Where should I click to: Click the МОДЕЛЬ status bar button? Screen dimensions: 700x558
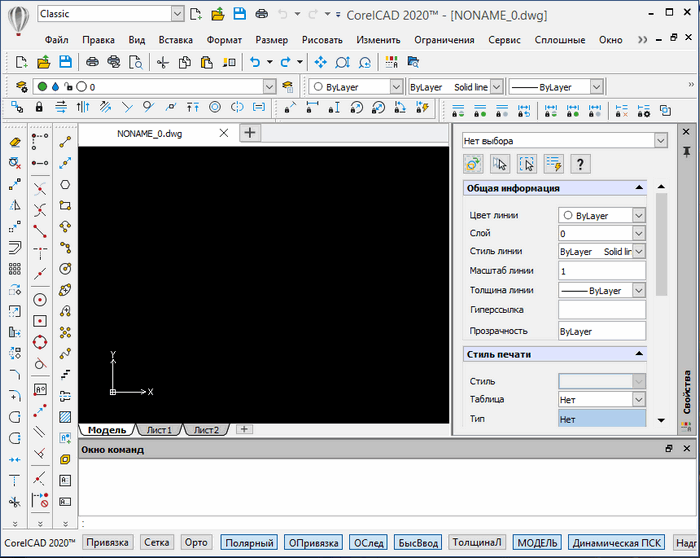coord(537,542)
